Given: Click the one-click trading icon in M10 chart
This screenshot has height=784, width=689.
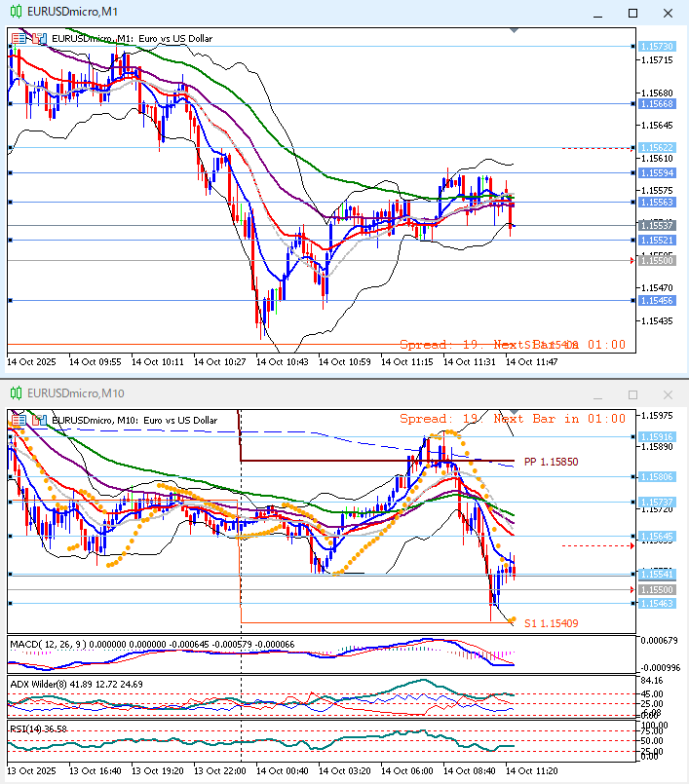Looking at the screenshot, I should [x=39, y=419].
